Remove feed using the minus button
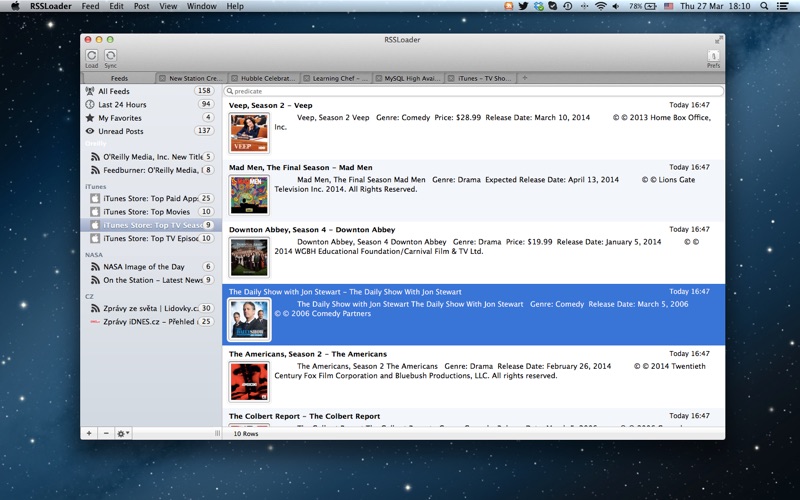This screenshot has height=500, width=800. [105, 433]
